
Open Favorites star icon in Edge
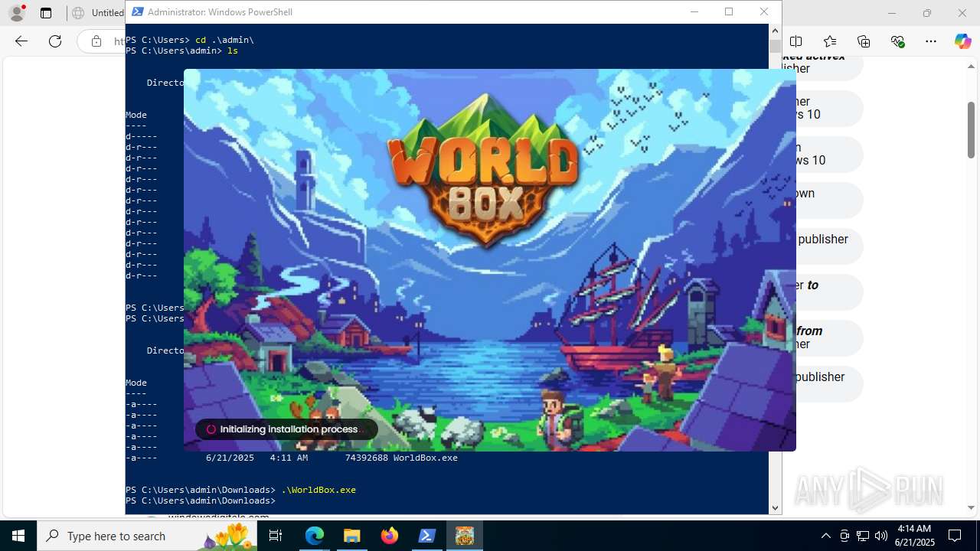coord(830,41)
